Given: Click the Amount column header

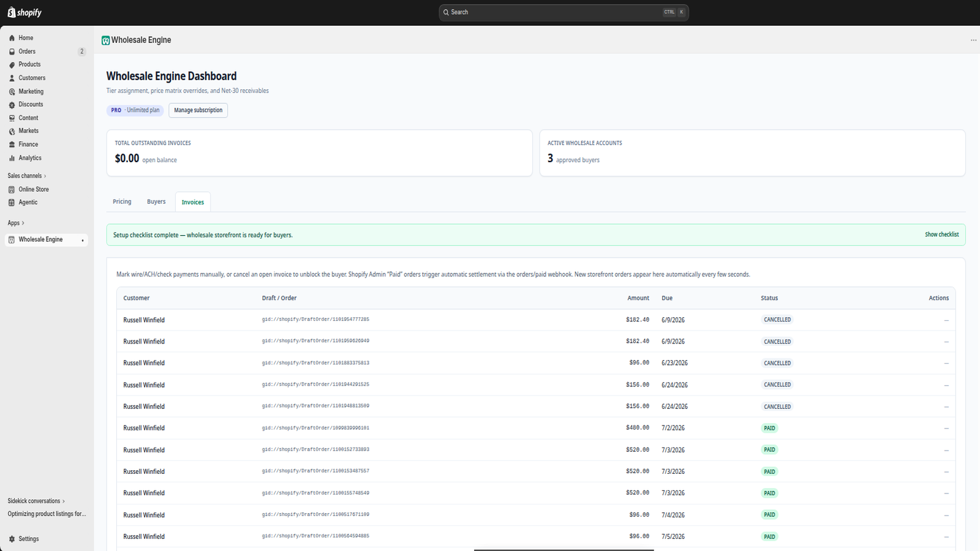Looking at the screenshot, I should point(638,298).
